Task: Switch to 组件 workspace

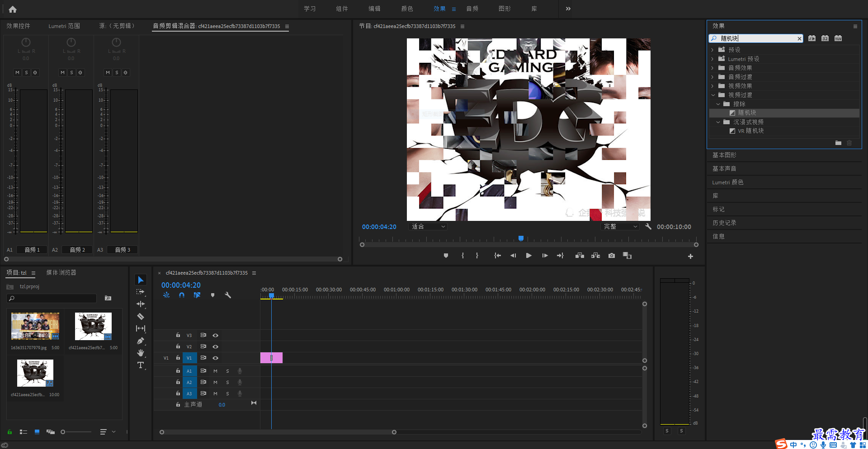Action: coord(342,9)
